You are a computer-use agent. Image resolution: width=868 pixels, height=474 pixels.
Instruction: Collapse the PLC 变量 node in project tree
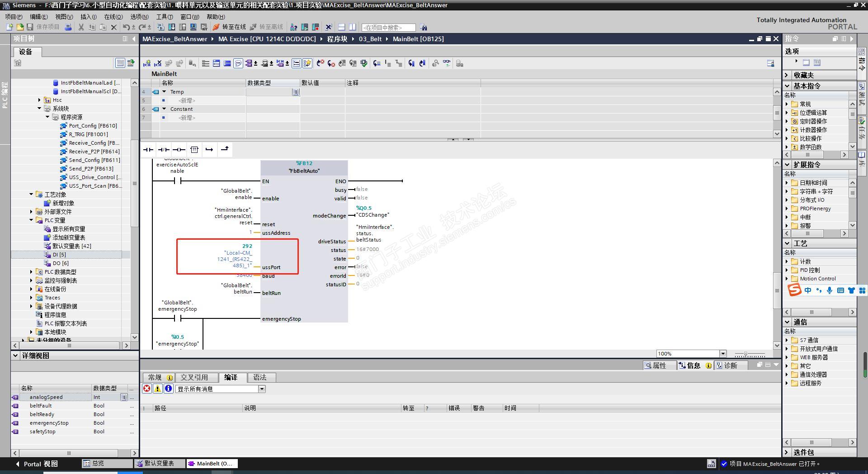pos(31,220)
